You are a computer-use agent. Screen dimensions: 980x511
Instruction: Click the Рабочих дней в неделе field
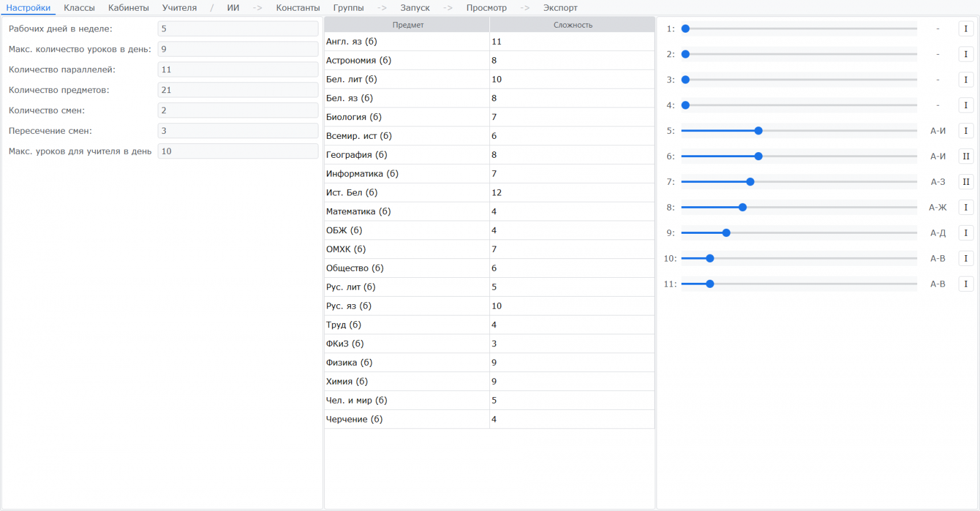(x=238, y=29)
